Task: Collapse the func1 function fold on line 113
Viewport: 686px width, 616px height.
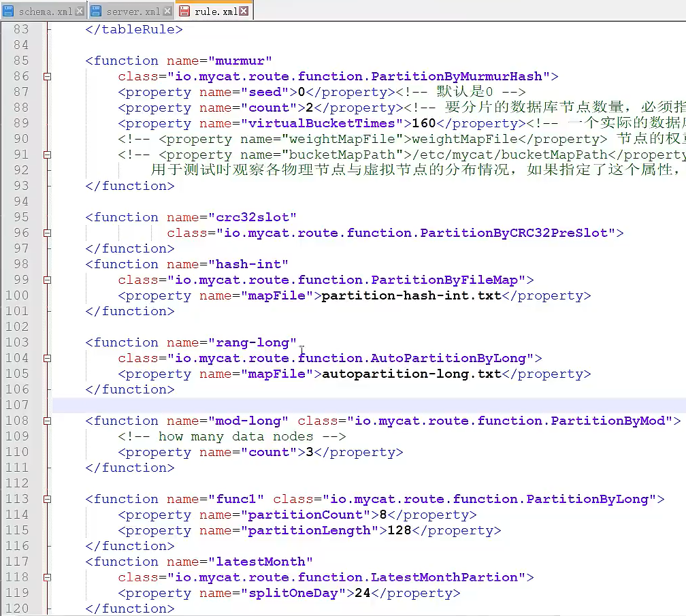Action: (x=47, y=499)
